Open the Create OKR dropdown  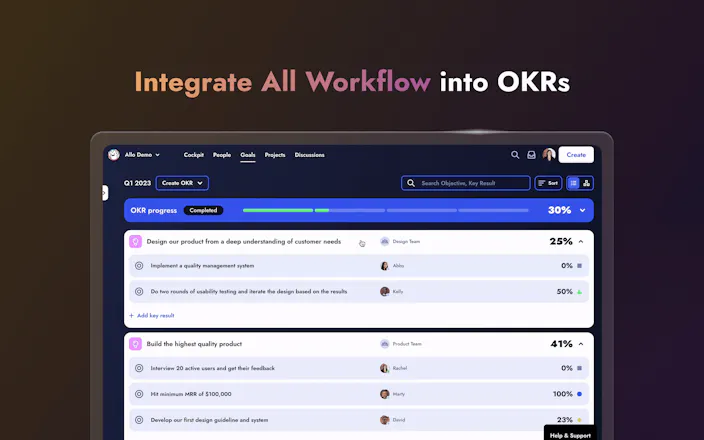pos(182,183)
